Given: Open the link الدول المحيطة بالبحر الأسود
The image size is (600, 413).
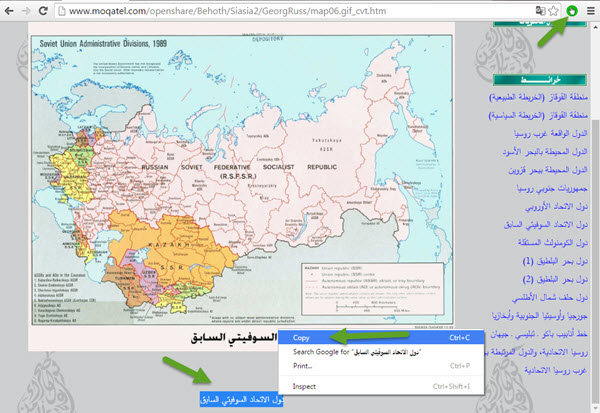Looking at the screenshot, I should pyautogui.click(x=545, y=152).
